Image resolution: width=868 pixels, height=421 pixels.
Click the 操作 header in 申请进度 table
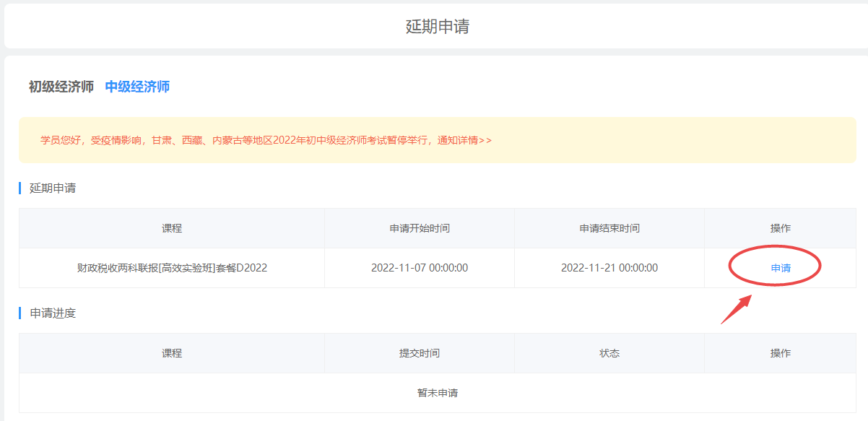coord(780,352)
